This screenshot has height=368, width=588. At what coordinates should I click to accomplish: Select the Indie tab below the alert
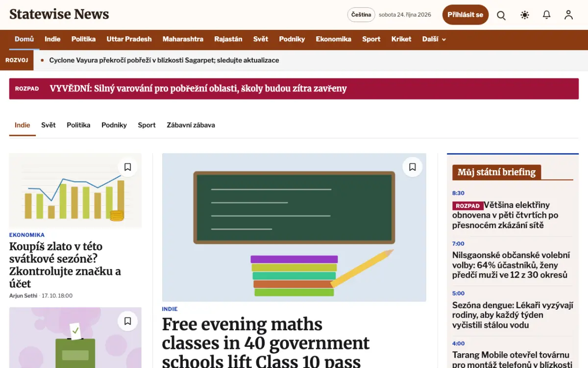click(x=23, y=125)
